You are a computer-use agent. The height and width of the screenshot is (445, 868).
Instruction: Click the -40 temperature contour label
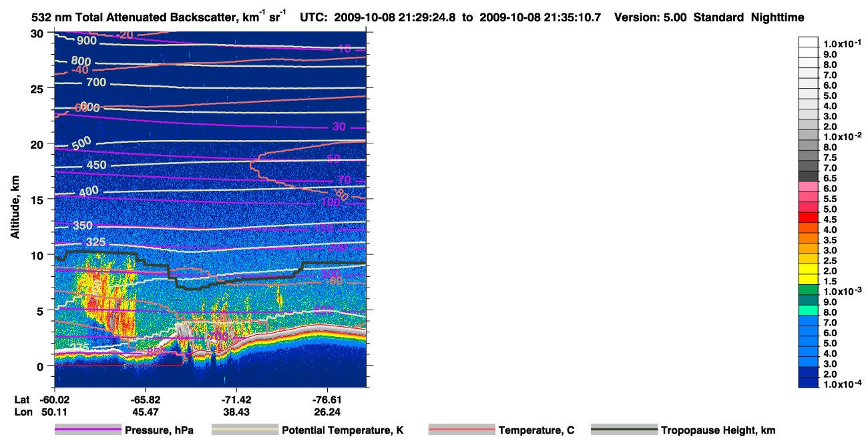[79, 70]
